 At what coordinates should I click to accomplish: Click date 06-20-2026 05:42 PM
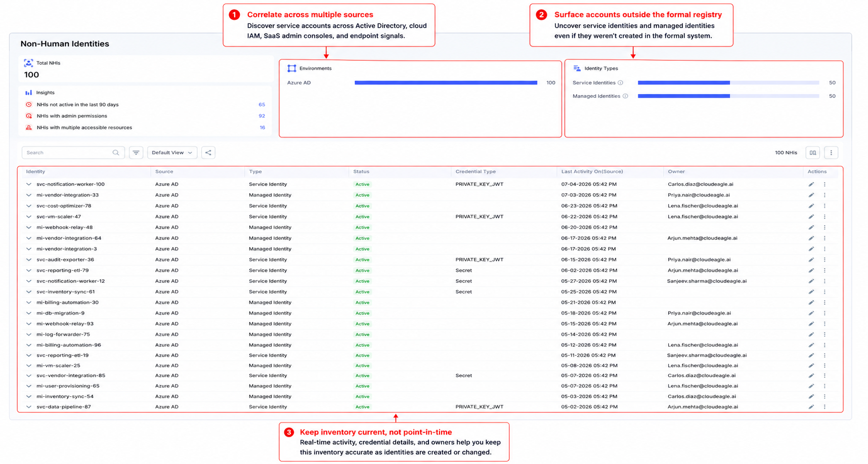(x=589, y=228)
